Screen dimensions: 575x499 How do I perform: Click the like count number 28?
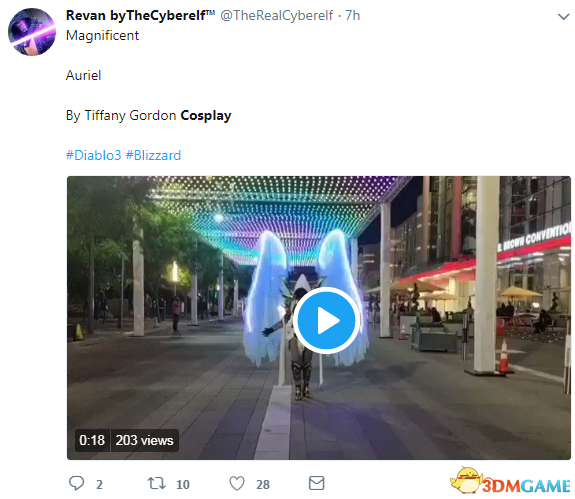(263, 485)
